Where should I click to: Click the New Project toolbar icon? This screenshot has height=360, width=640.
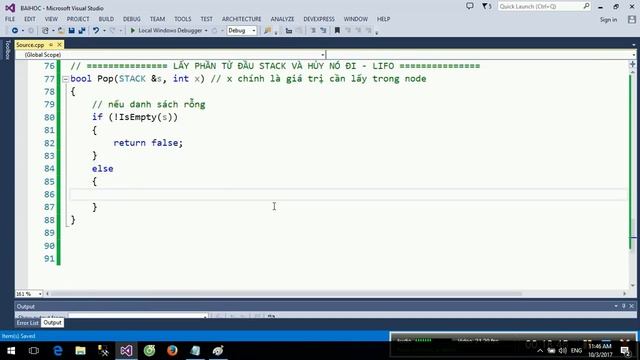(x=45, y=31)
